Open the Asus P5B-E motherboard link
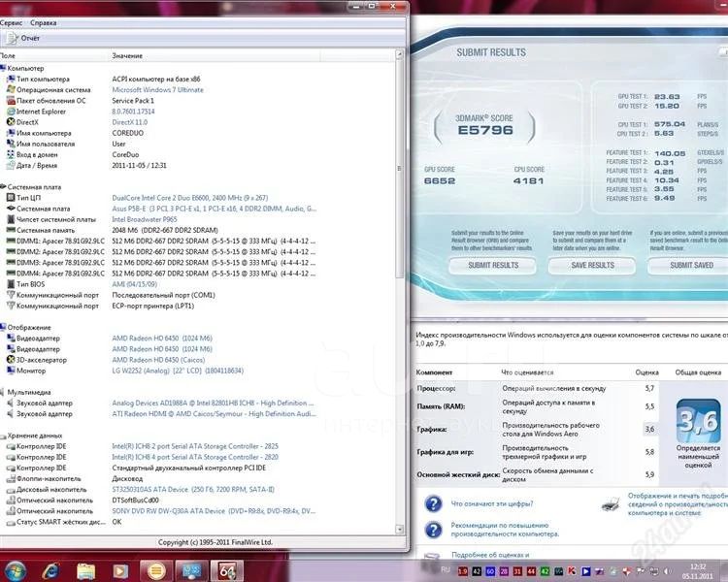The image size is (728, 582). [x=215, y=209]
